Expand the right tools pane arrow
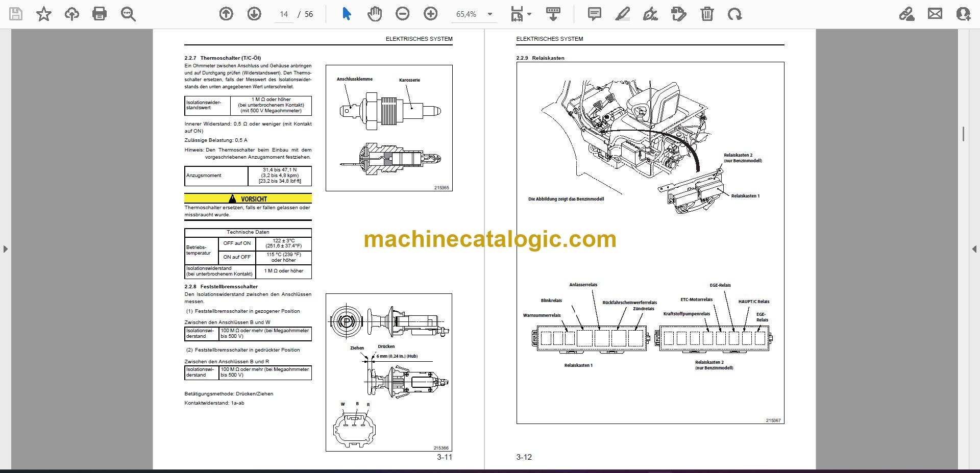 (974, 249)
